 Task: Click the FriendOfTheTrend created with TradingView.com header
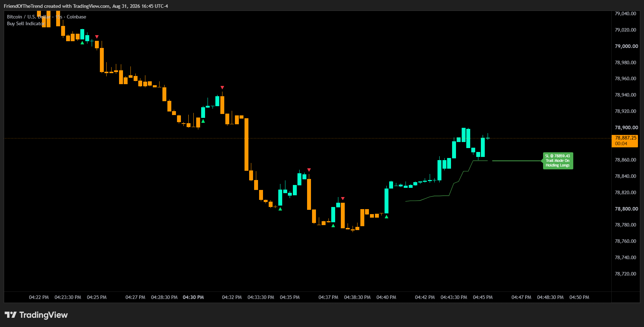86,6
